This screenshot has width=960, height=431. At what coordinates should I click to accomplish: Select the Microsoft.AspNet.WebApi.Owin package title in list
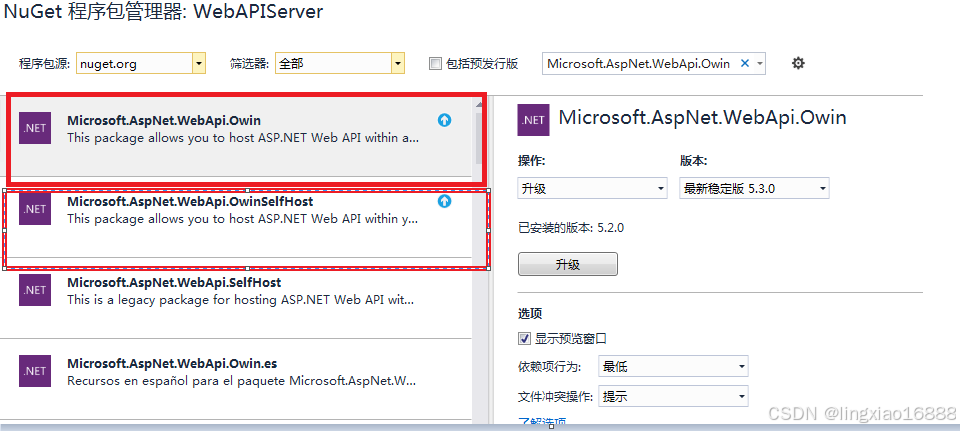[164, 121]
